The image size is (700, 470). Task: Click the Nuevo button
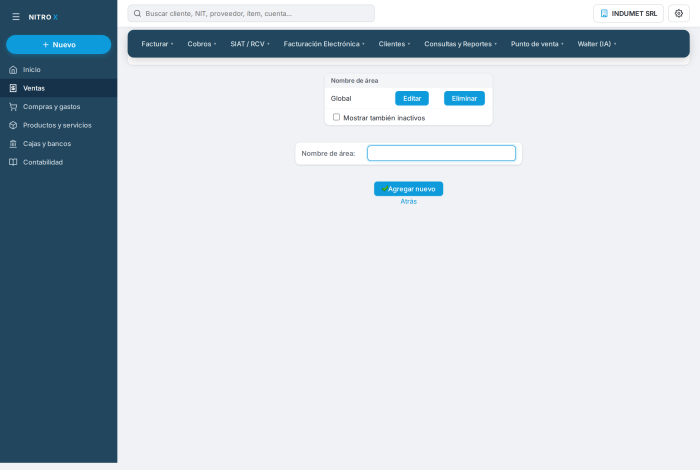point(58,45)
